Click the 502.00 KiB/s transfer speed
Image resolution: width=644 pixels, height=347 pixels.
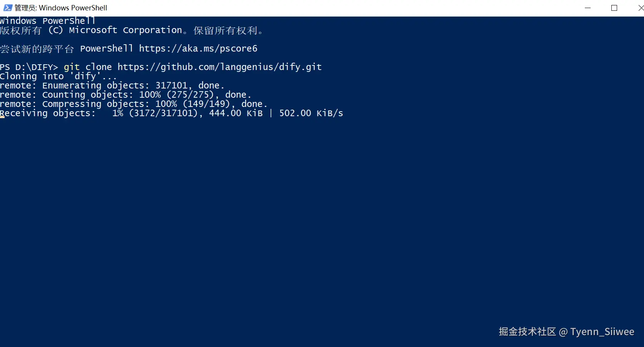click(x=311, y=113)
